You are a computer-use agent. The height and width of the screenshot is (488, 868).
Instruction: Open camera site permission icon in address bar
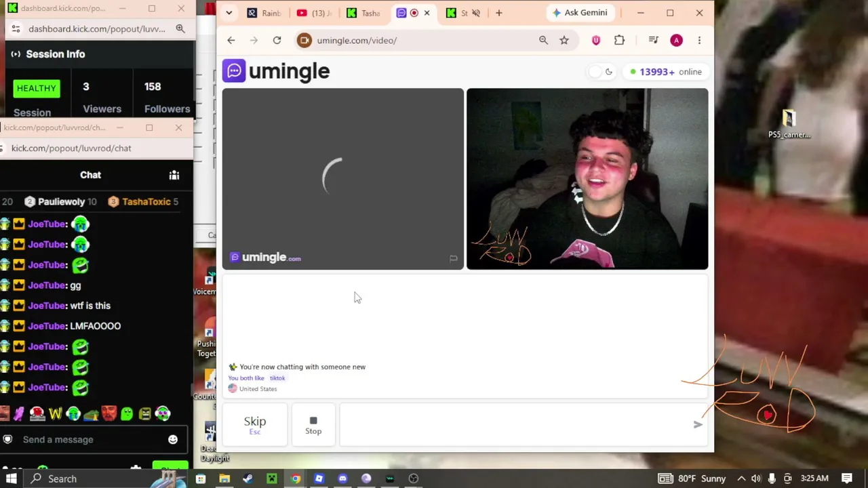click(x=304, y=41)
